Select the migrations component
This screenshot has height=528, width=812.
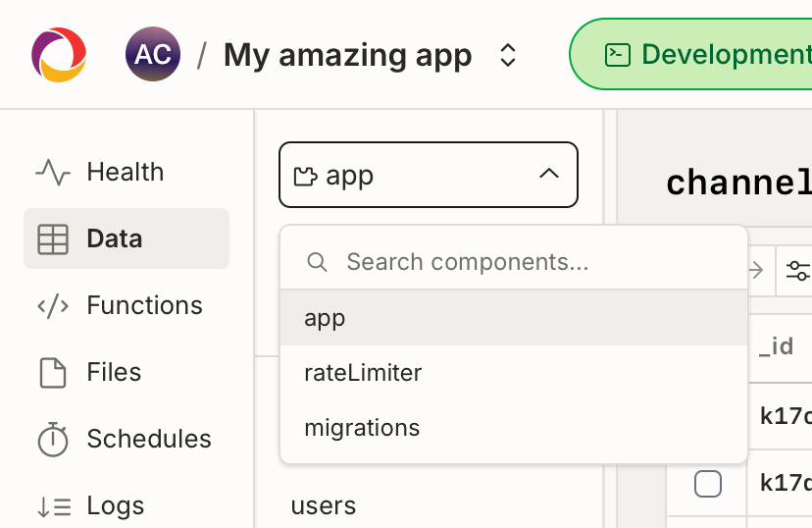click(514, 428)
